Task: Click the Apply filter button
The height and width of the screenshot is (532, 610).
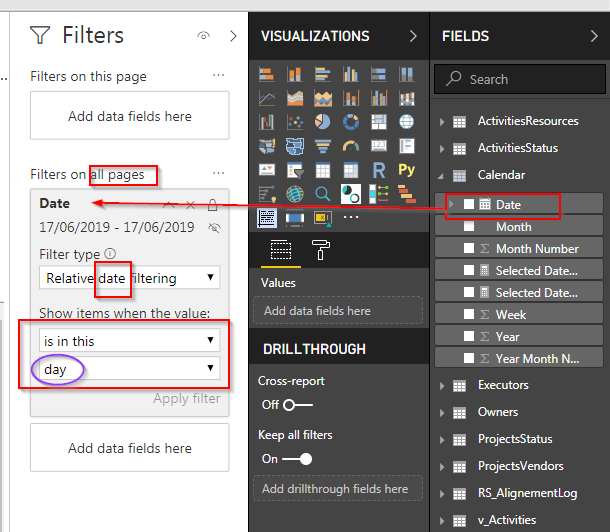Action: point(187,399)
